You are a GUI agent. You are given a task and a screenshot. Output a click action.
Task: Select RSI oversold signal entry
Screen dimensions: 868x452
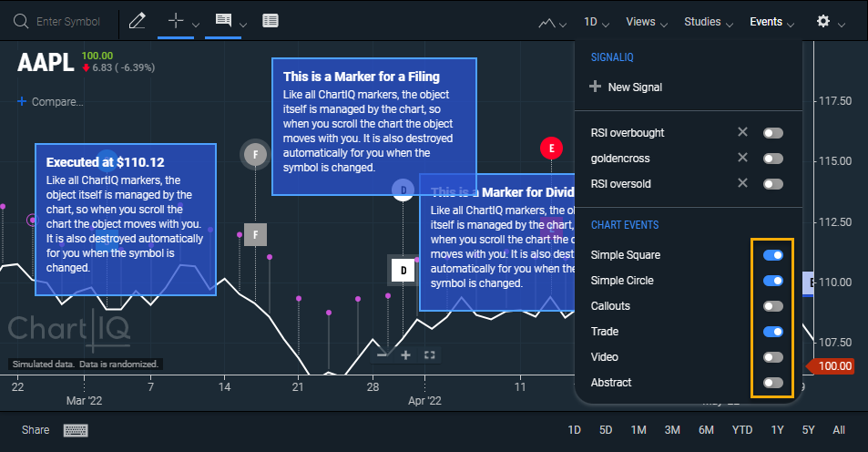(620, 184)
